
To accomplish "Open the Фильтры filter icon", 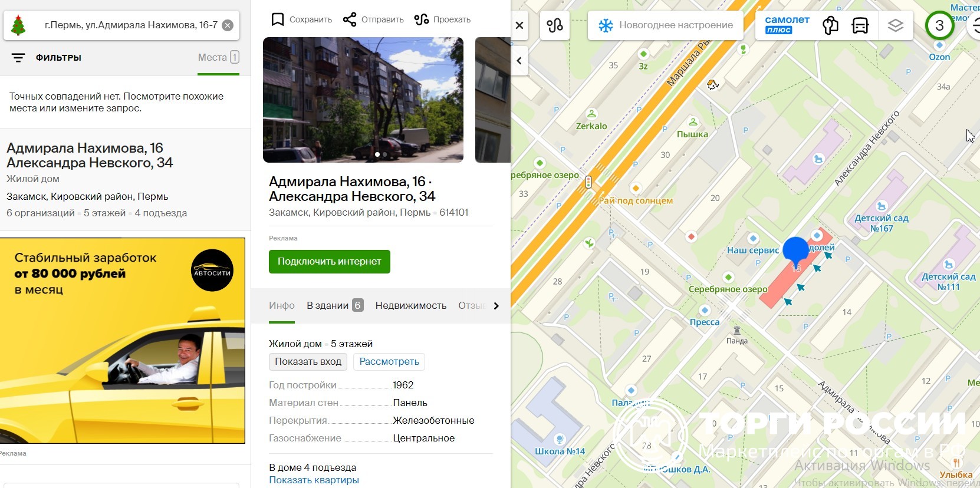I will [x=18, y=58].
